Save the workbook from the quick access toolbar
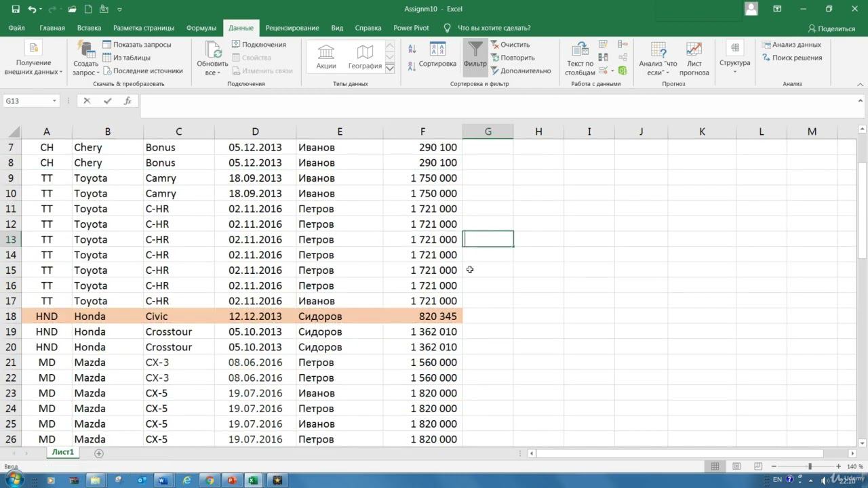The image size is (868, 488). (x=16, y=9)
